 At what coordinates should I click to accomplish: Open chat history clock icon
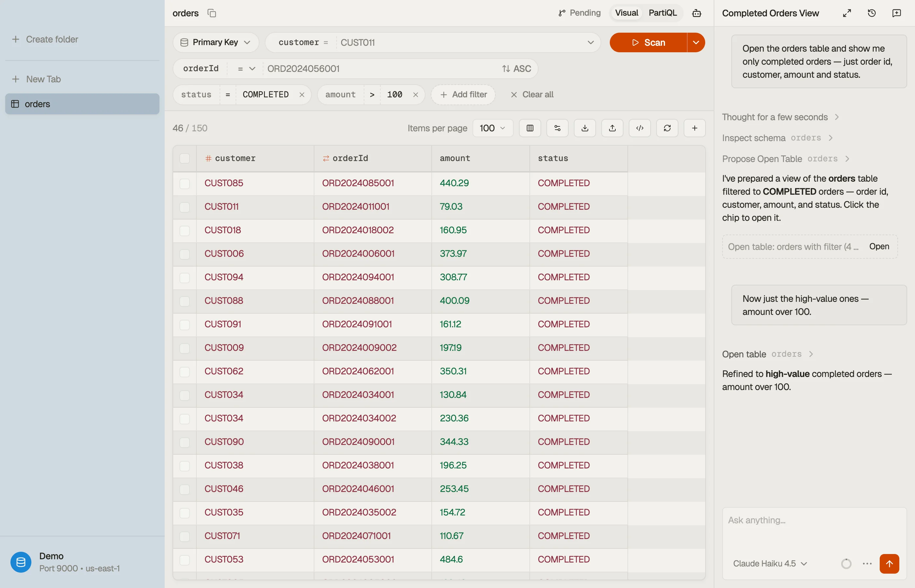point(872,13)
